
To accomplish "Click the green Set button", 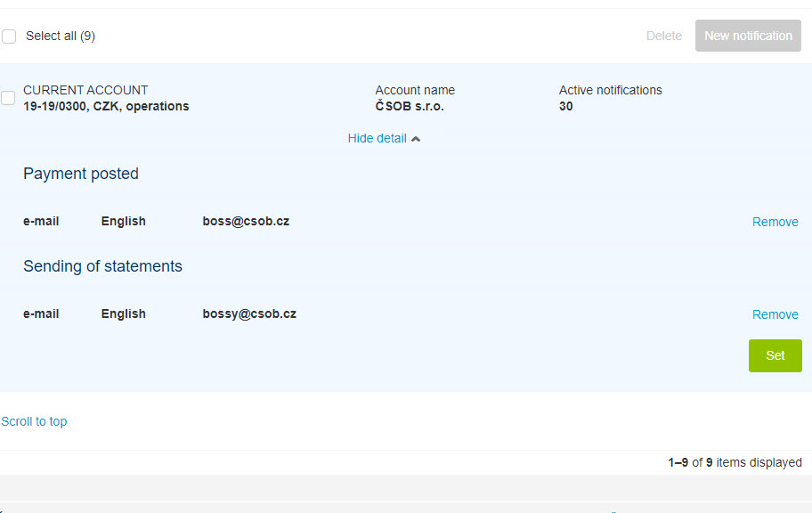I will coord(775,355).
